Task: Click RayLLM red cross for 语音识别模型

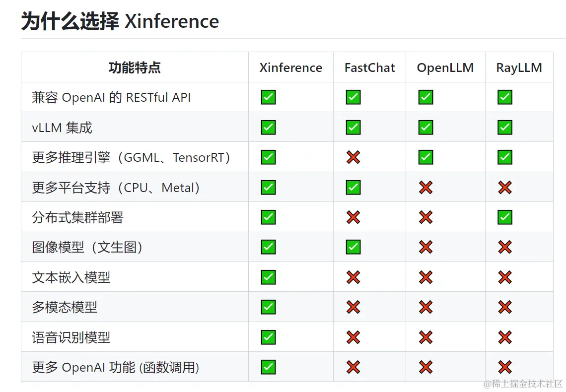Action: (504, 337)
